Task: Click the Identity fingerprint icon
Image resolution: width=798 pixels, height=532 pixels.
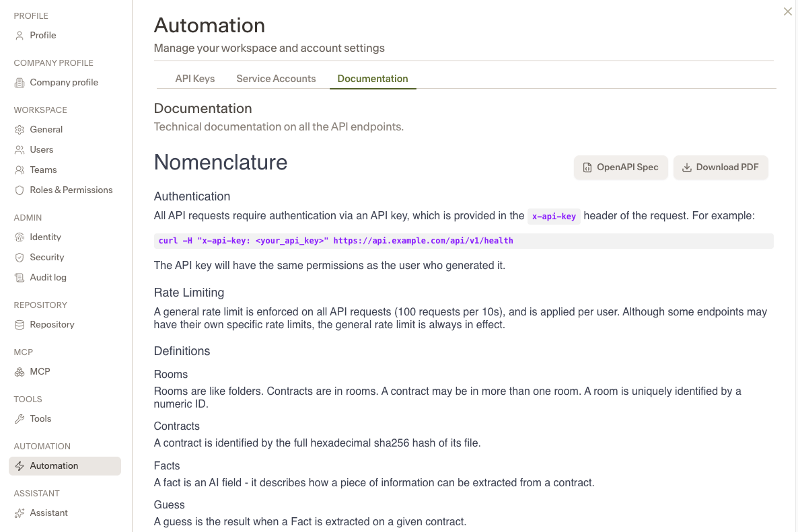Action: (x=20, y=237)
